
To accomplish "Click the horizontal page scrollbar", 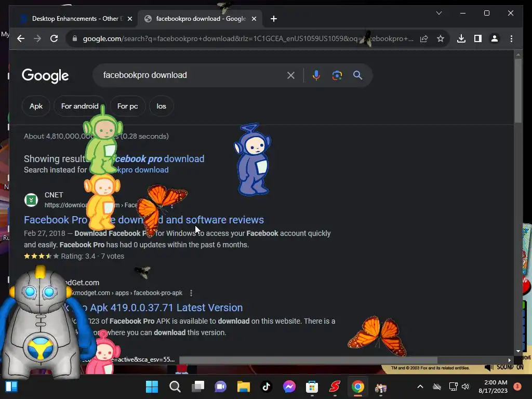I will pyautogui.click(x=308, y=360).
